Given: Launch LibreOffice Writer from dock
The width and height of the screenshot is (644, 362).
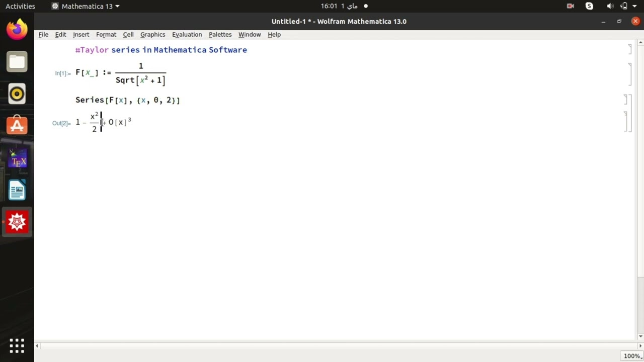Looking at the screenshot, I should [x=17, y=190].
